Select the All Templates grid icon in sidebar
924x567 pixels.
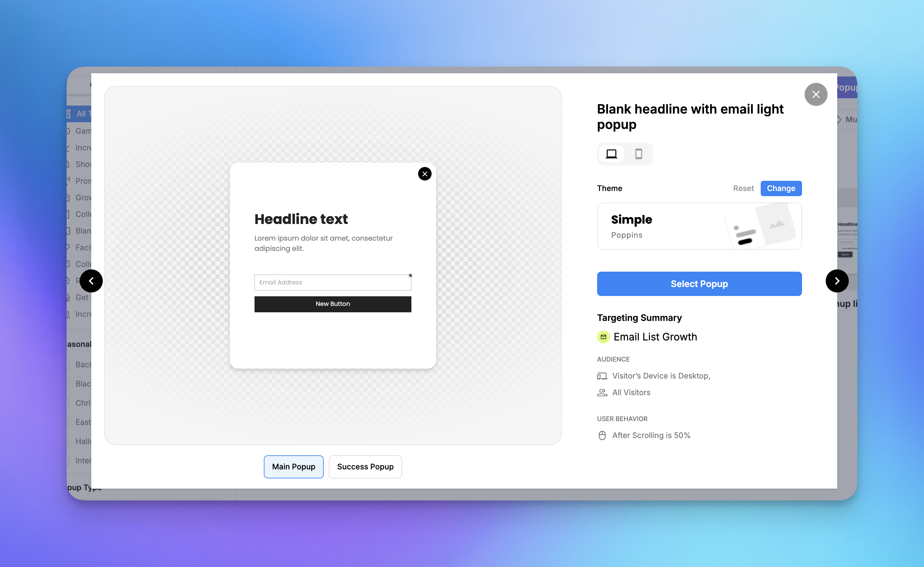[68, 113]
